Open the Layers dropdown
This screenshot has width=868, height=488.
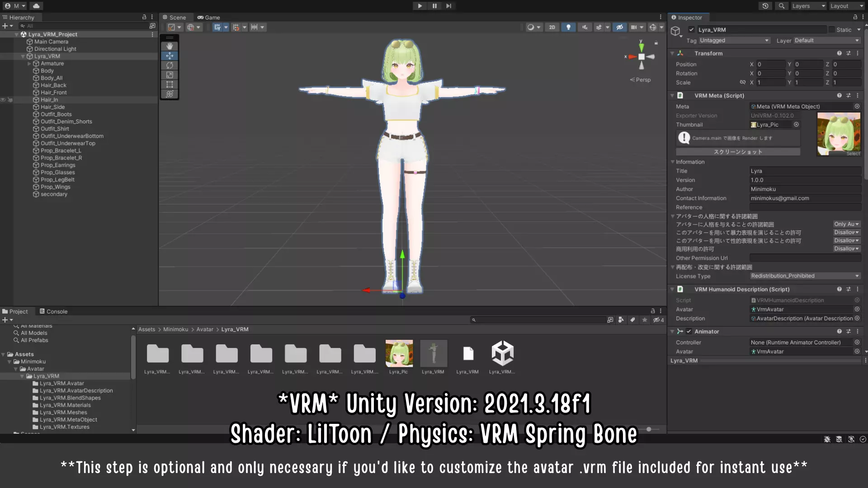(x=808, y=6)
